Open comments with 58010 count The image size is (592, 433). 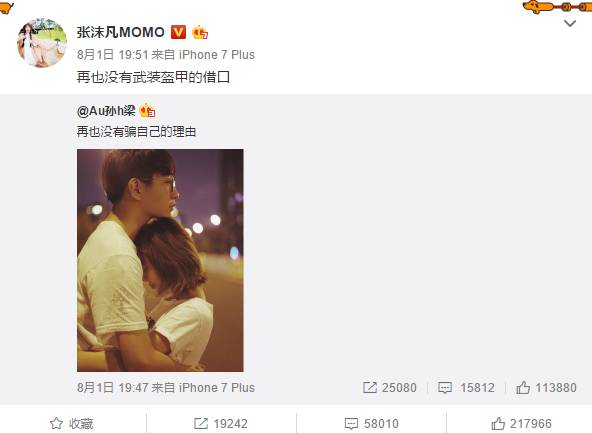coord(372,424)
